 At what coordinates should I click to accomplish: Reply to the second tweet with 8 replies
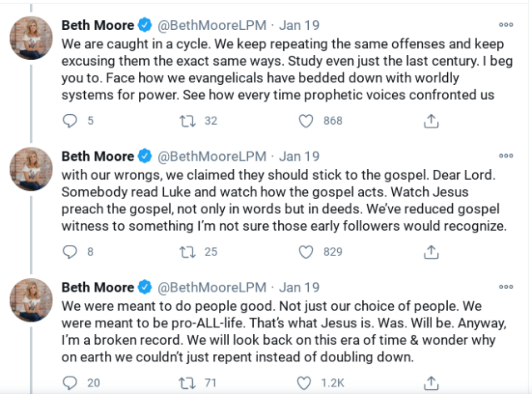[70, 252]
